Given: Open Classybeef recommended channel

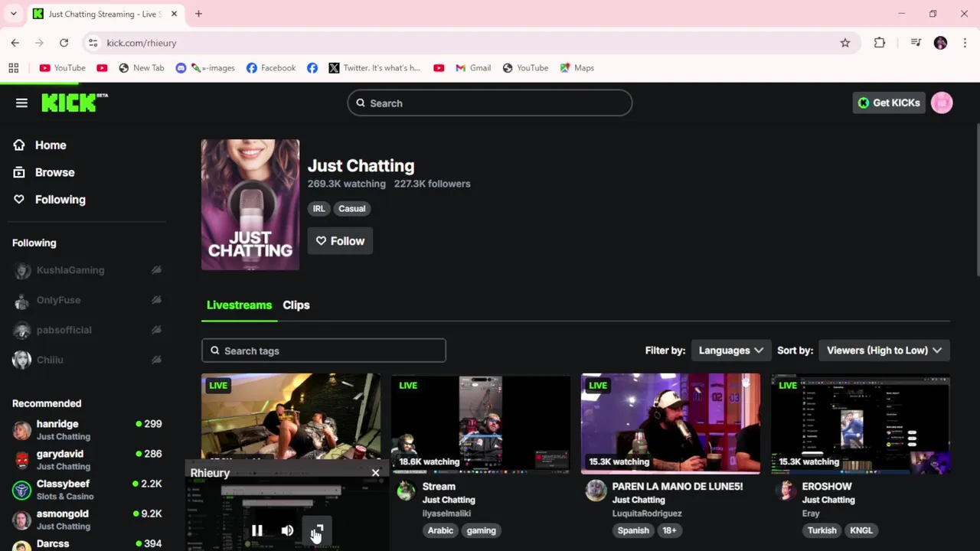Looking at the screenshot, I should point(87,489).
